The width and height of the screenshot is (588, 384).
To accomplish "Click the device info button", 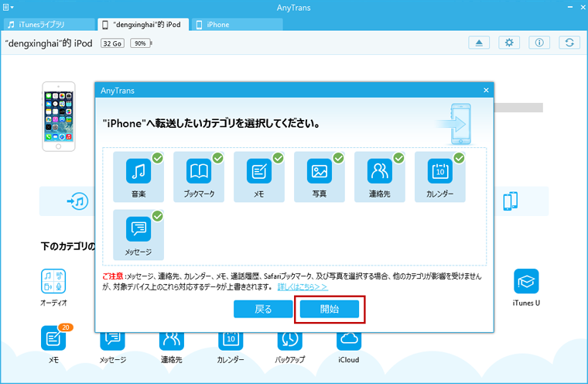I will (x=539, y=43).
